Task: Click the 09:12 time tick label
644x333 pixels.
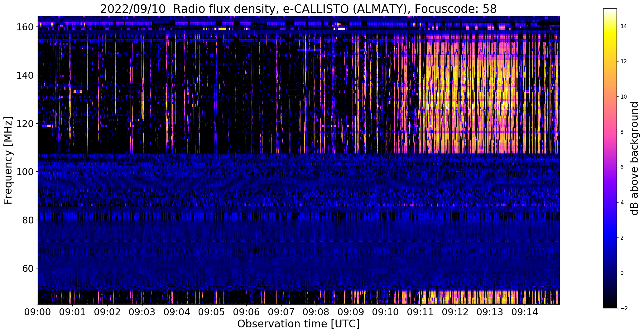Action: 455,312
